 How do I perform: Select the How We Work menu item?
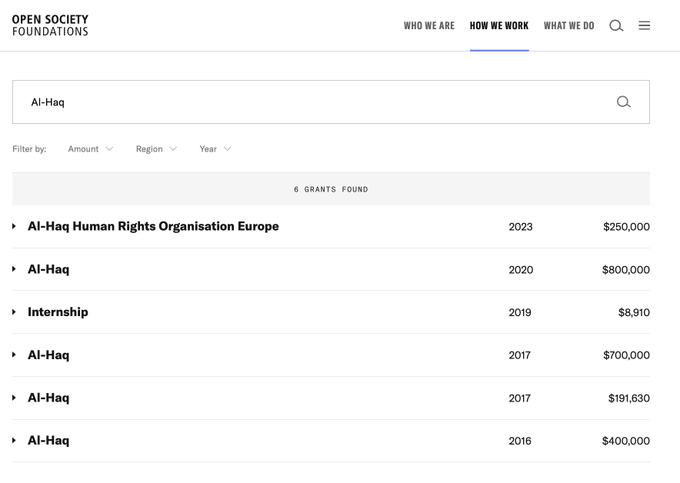(499, 26)
